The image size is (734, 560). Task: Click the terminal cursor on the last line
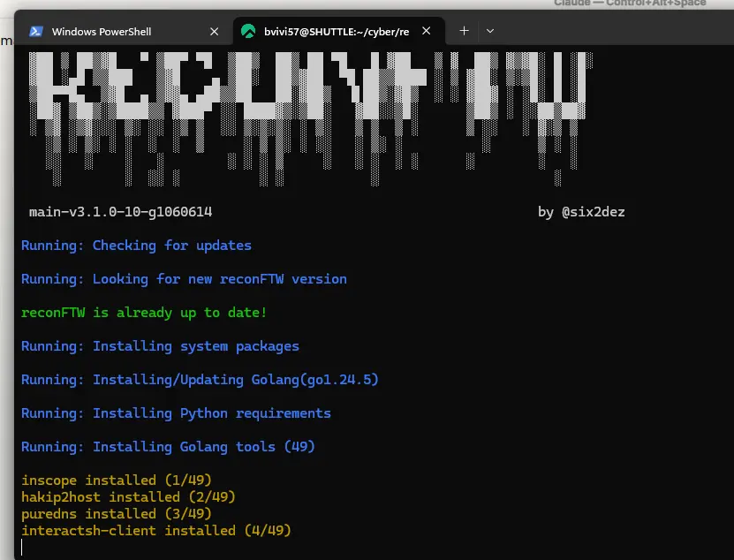(22, 548)
